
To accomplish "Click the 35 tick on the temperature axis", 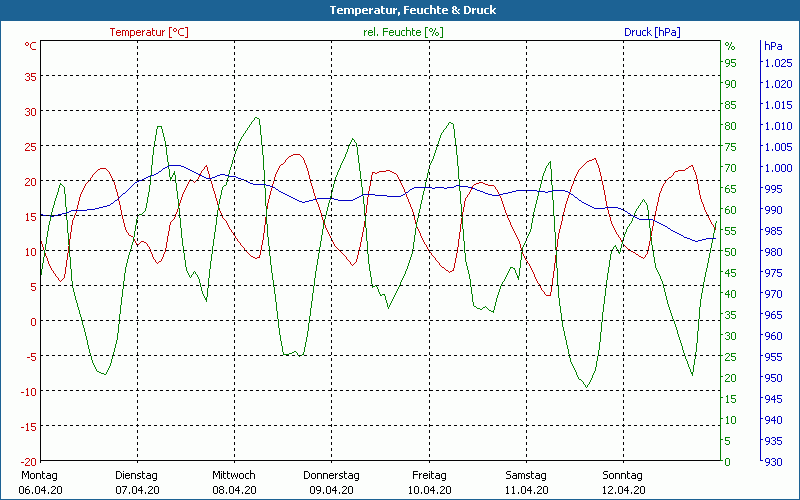I will [30, 76].
